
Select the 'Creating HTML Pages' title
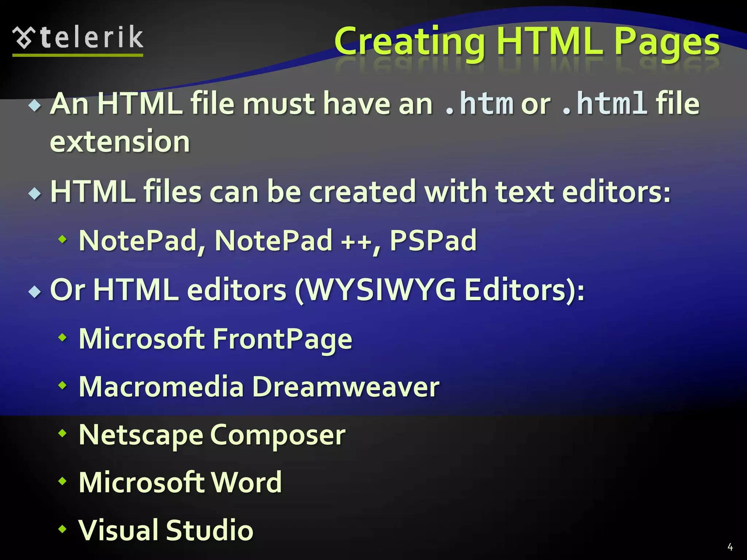(527, 43)
